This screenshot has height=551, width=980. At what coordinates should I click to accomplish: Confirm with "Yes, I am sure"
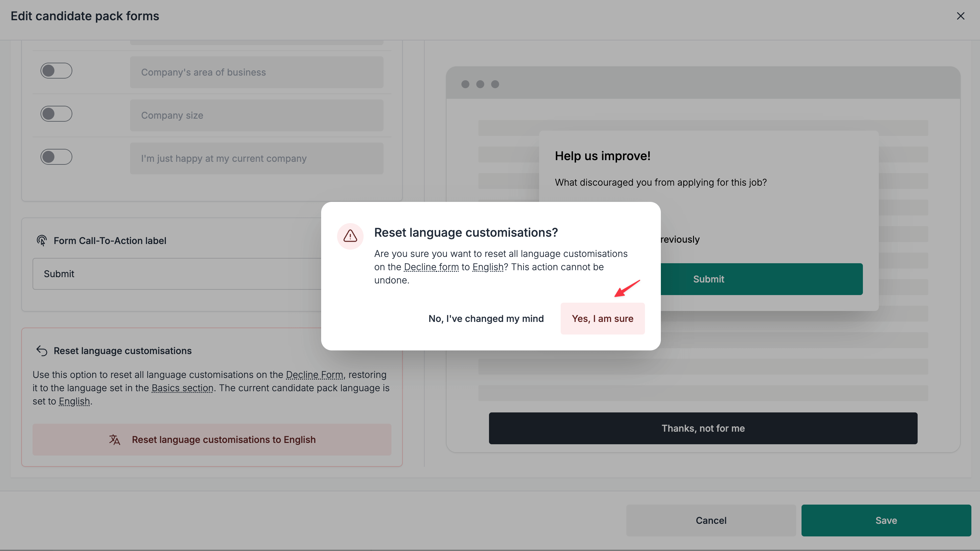(602, 318)
